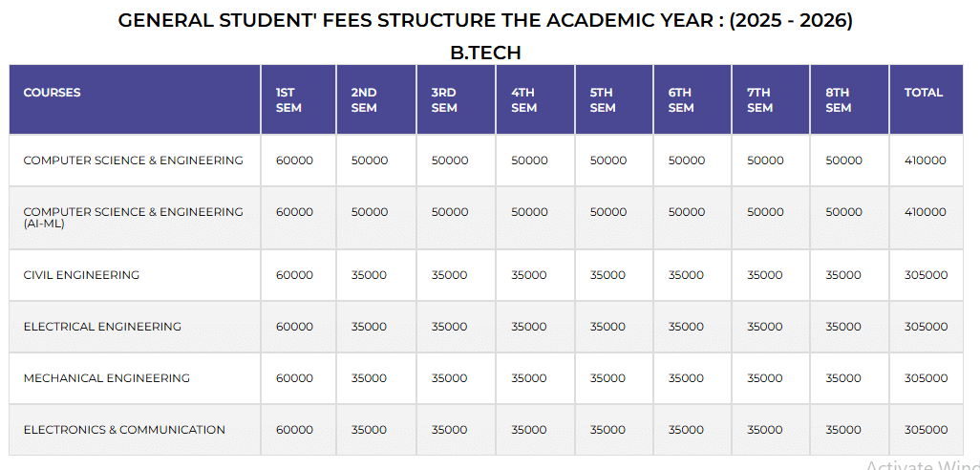Click the TOTAL column header
Viewport: 980px width, 470px height.
click(923, 93)
